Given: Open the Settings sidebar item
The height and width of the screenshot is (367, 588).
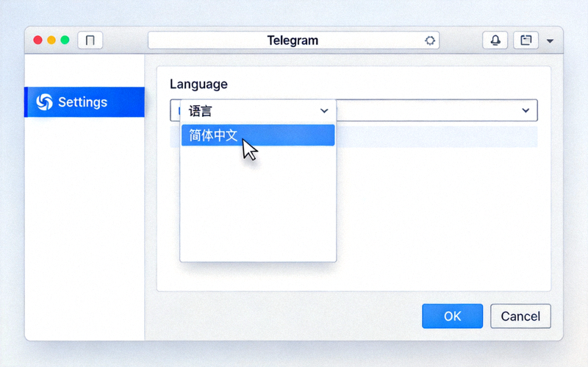Looking at the screenshot, I should click(85, 102).
